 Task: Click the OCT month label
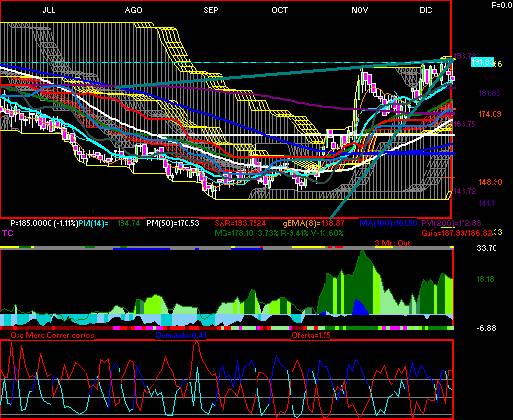point(279,10)
